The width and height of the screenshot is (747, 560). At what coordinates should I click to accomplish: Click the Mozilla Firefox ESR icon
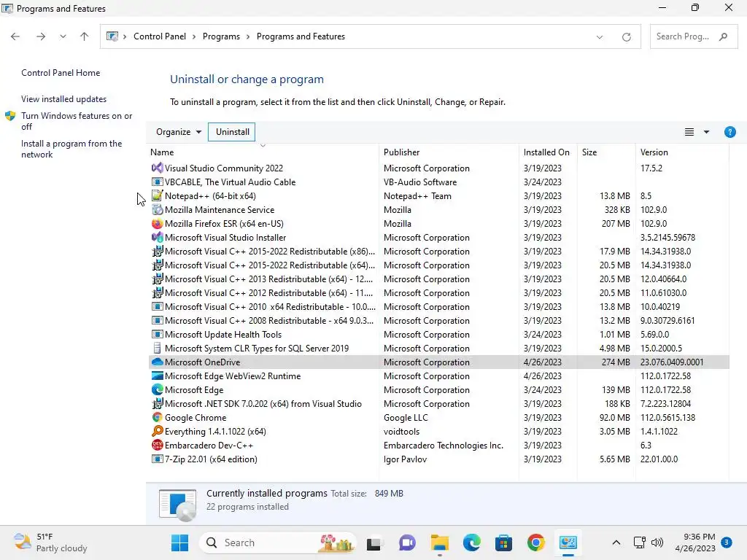click(x=158, y=223)
